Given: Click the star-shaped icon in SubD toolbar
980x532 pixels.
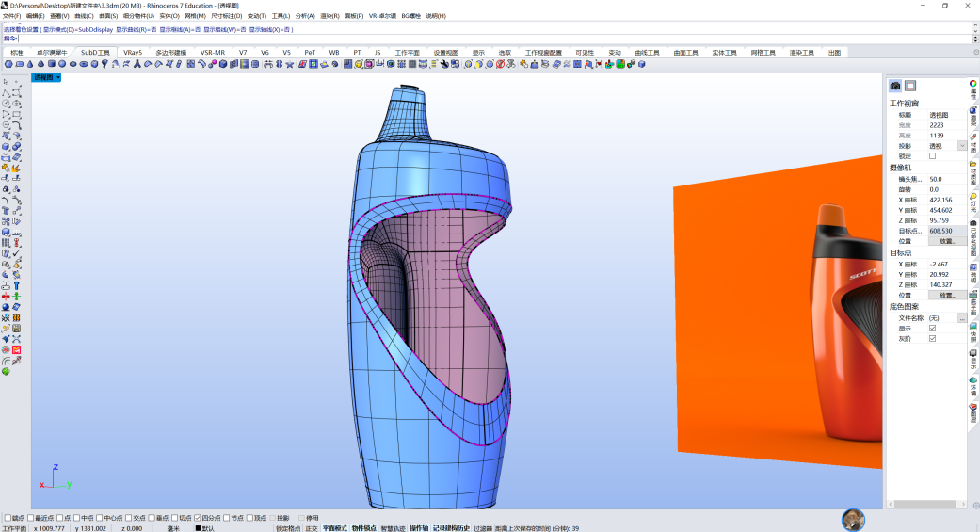Looking at the screenshot, I should point(291,64).
